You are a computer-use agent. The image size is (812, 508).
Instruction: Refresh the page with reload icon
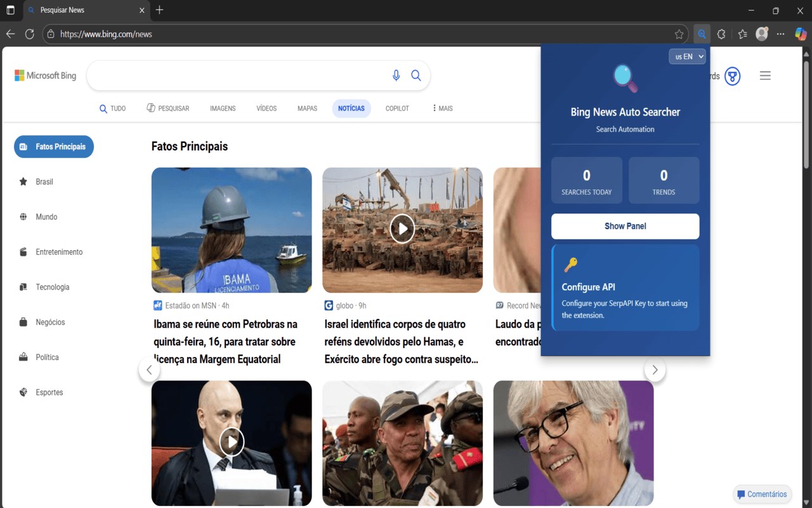tap(29, 34)
